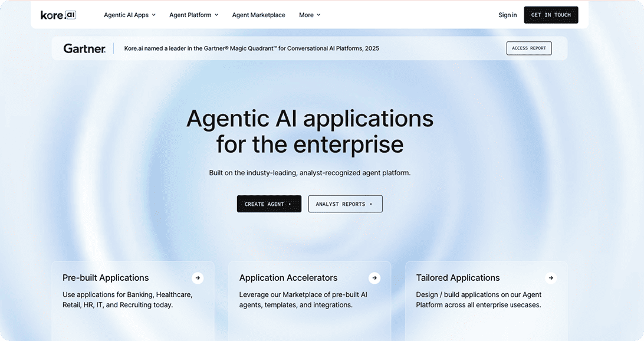
Task: Expand the Agent Platform dropdown menu
Action: click(193, 15)
